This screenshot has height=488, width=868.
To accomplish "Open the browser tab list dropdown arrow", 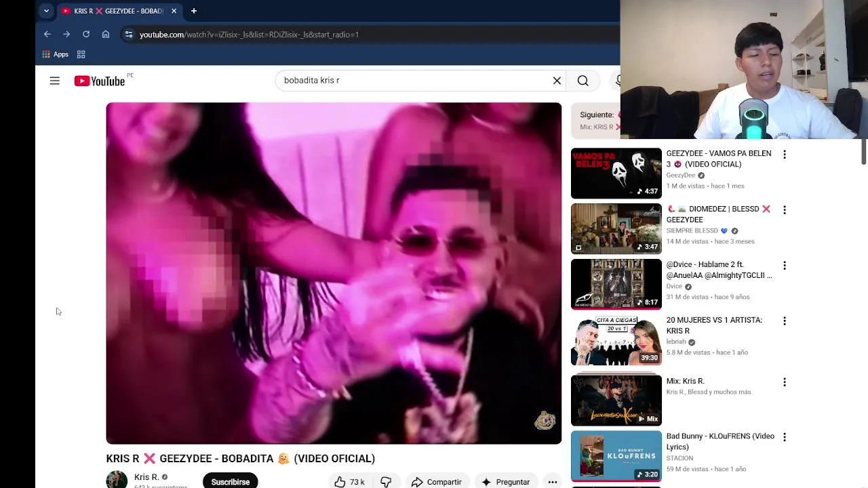I will tap(46, 11).
